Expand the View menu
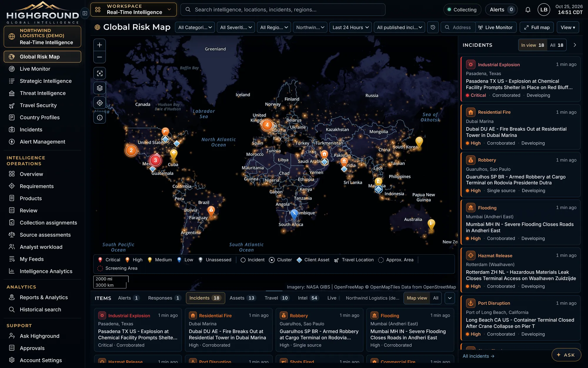Viewport: 588px width, 368px height. (568, 27)
